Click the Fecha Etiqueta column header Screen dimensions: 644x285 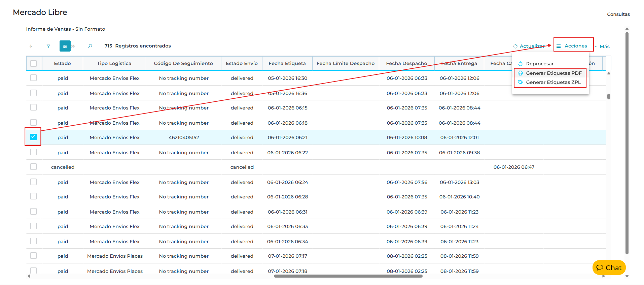[287, 63]
